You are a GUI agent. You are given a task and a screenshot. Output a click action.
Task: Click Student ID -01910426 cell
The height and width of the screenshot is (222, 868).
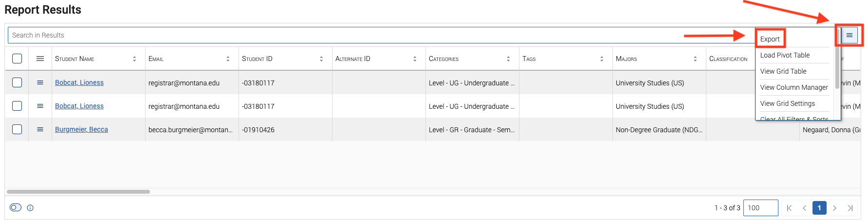285,130
